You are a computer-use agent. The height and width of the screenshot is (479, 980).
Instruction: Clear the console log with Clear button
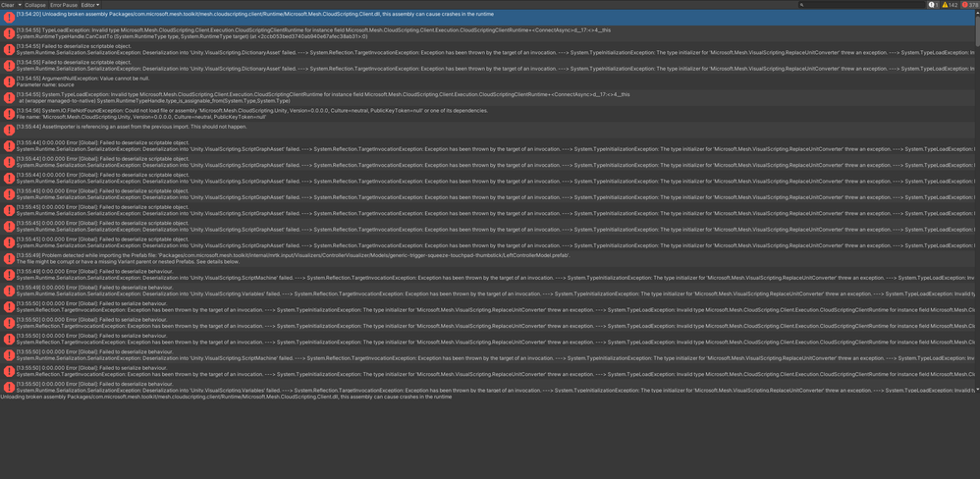tap(8, 4)
